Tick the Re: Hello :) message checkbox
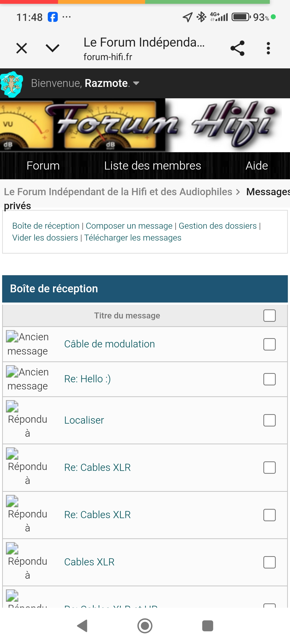This screenshot has width=290, height=644. (x=270, y=379)
